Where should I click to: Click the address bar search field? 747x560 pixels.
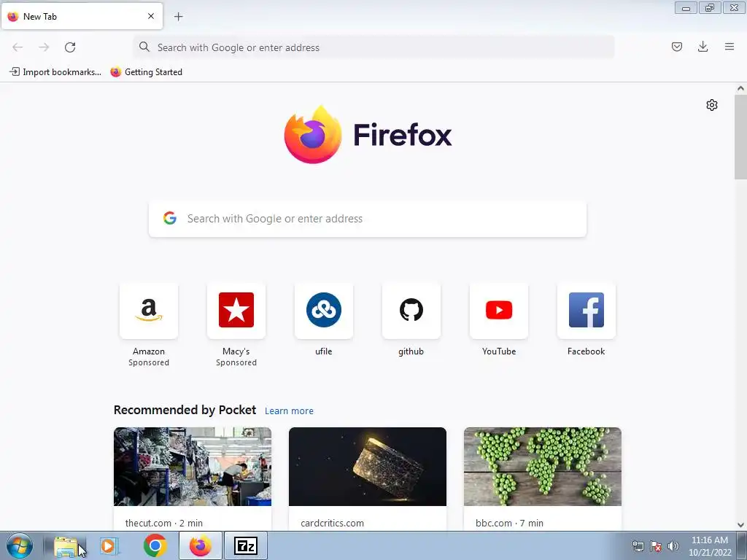pos(373,47)
